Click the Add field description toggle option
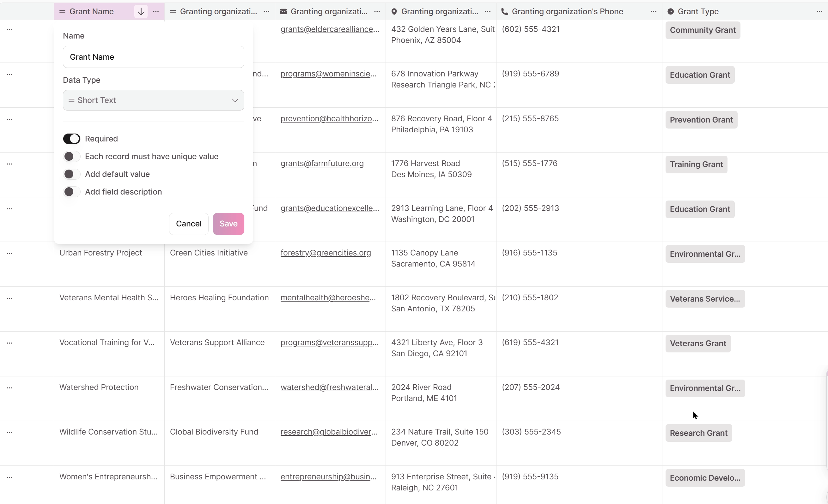 click(x=71, y=191)
